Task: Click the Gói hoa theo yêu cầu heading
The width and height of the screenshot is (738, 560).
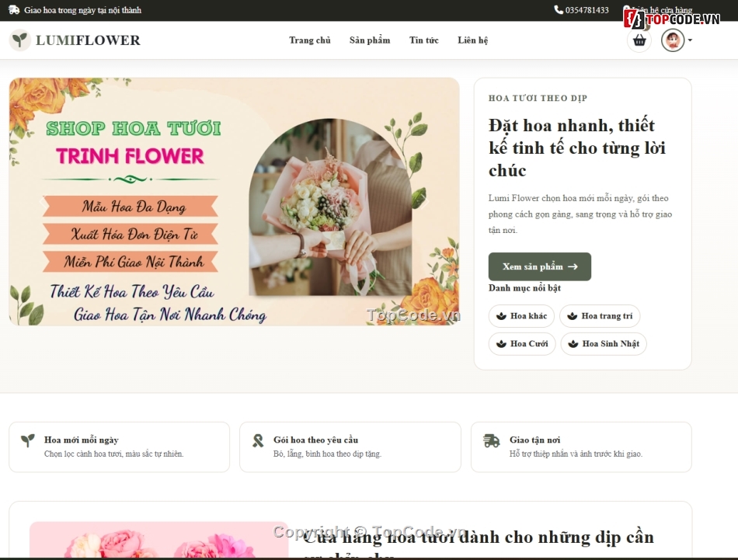Action: (x=316, y=440)
